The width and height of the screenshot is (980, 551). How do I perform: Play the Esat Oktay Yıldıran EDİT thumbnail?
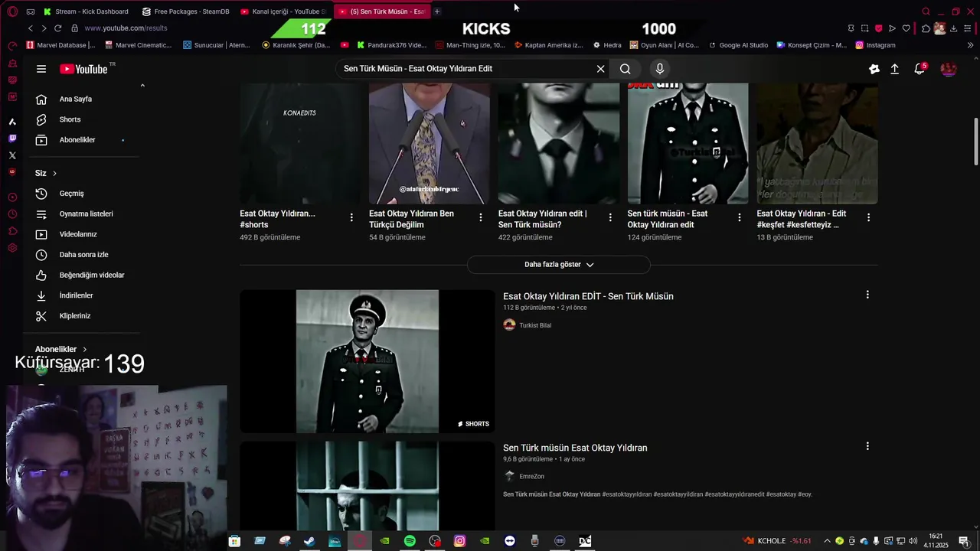tap(367, 361)
